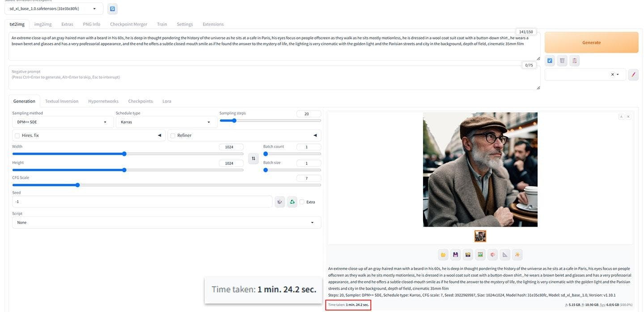
Task: Open the Extras tab
Action: 67,24
